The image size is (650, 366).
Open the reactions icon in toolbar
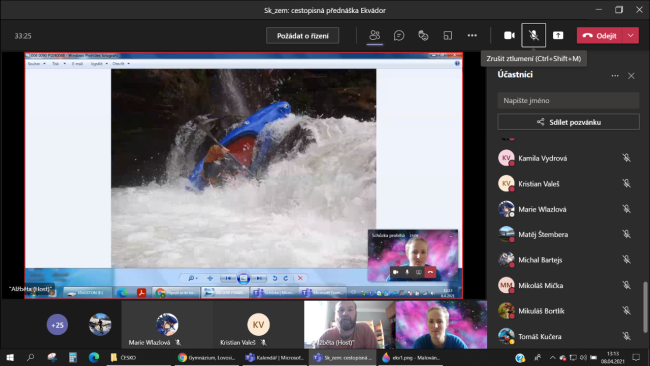tap(423, 36)
